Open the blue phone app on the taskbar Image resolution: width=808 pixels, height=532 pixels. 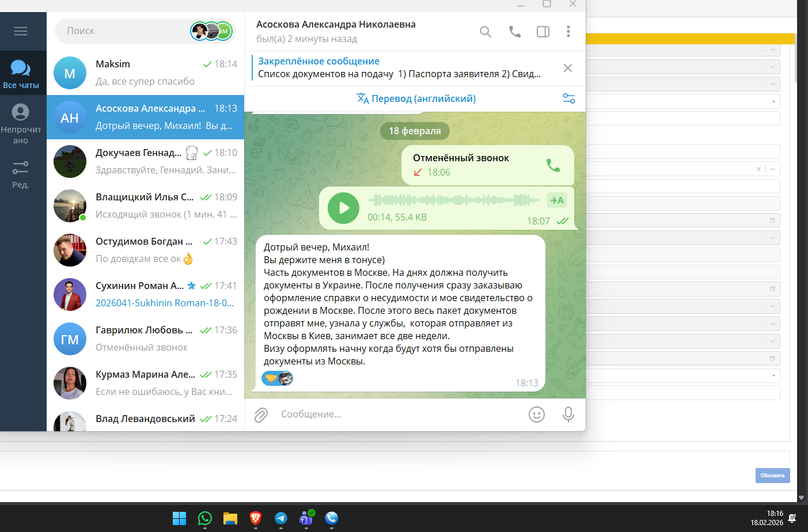331,518
